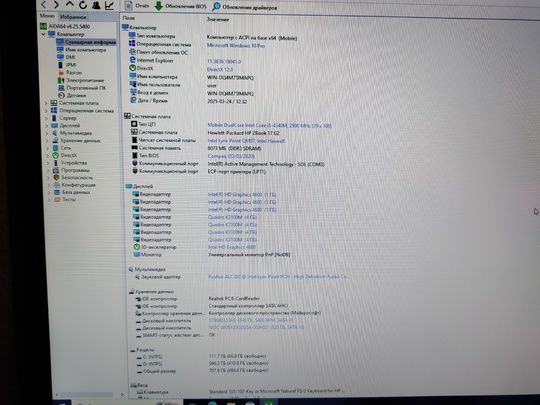Expand Хранение данных tree node
The image size is (540, 405).
point(48,141)
